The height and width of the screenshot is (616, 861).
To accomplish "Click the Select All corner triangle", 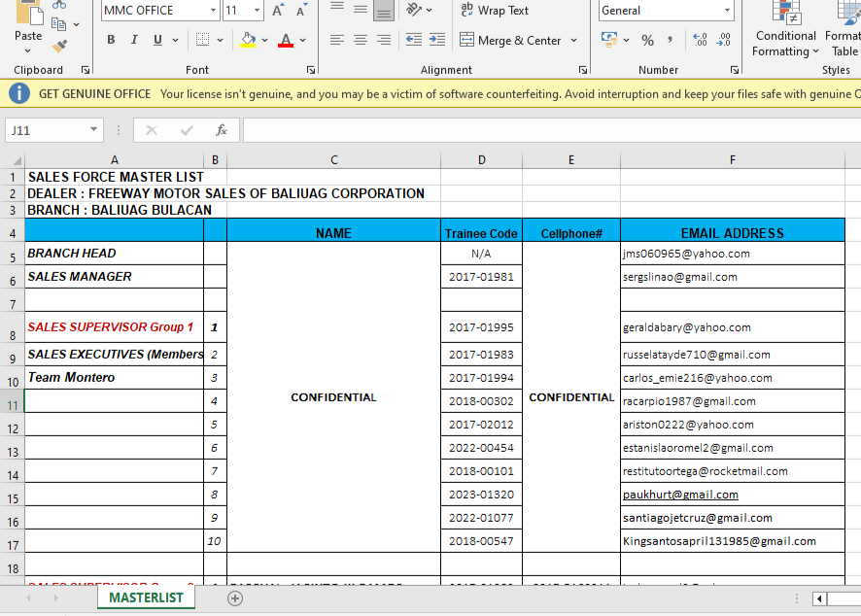I will [x=16, y=160].
